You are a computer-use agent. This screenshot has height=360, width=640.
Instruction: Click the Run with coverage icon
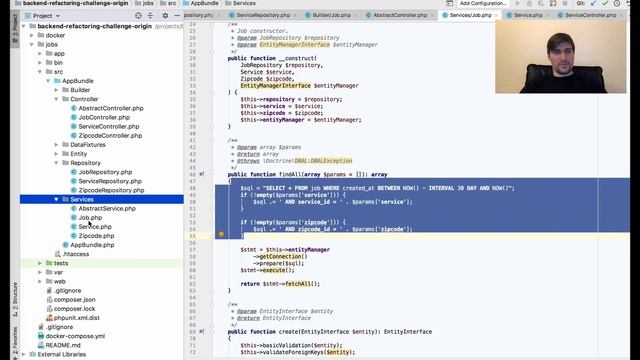tap(541, 3)
